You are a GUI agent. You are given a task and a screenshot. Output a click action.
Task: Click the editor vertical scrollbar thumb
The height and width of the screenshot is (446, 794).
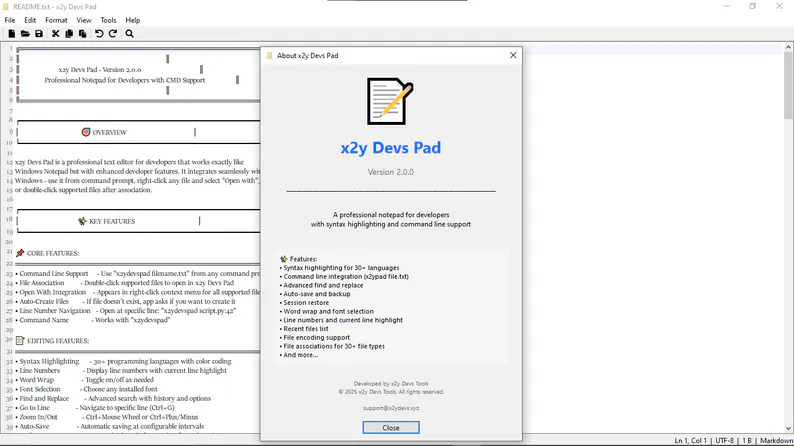tap(788, 85)
